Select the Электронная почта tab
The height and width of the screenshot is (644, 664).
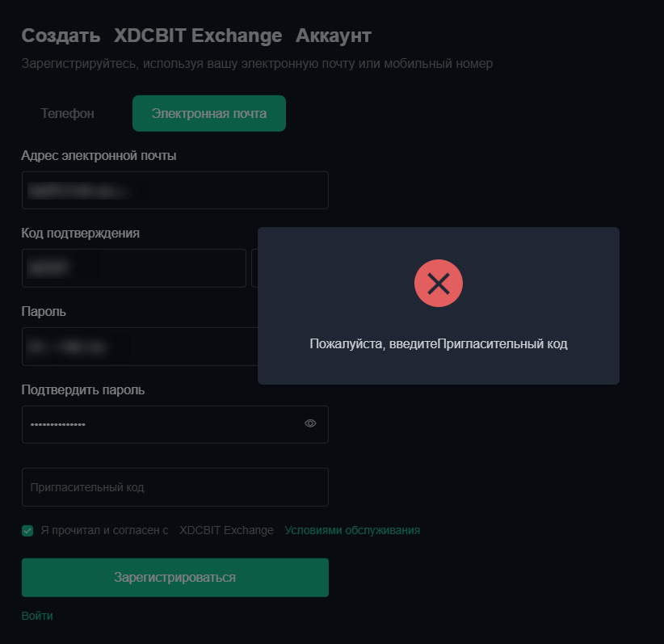coord(208,113)
